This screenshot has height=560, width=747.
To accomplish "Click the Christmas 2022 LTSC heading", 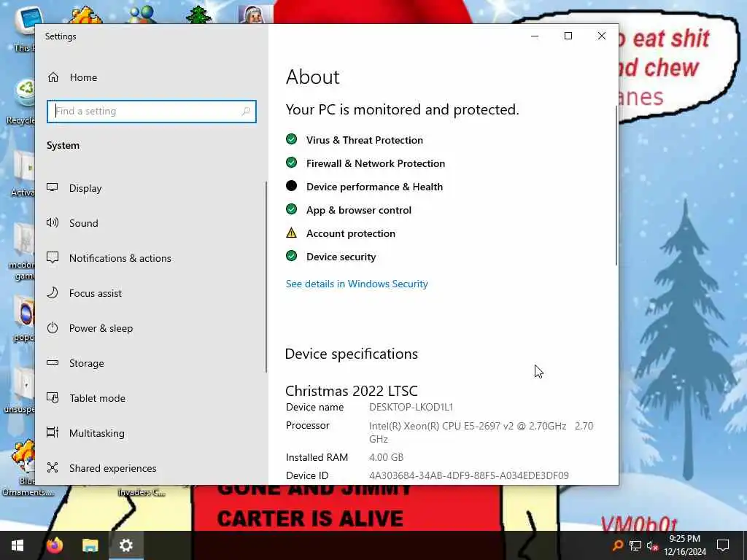I will pos(352,391).
